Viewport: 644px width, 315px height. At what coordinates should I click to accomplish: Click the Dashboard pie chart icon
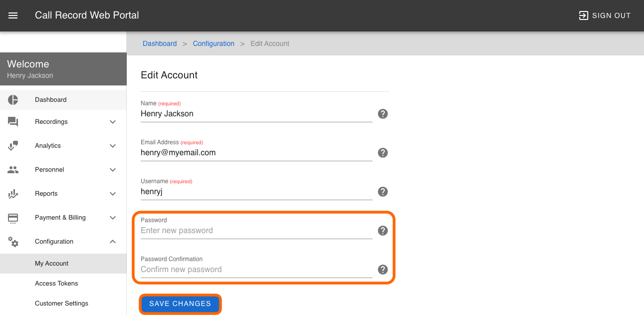click(x=13, y=100)
